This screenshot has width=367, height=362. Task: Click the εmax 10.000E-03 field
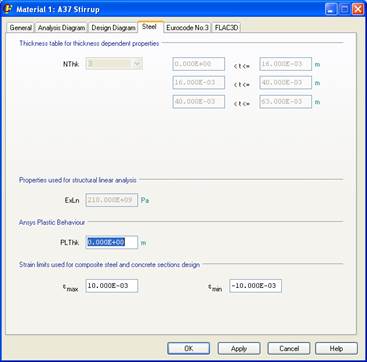tap(112, 286)
